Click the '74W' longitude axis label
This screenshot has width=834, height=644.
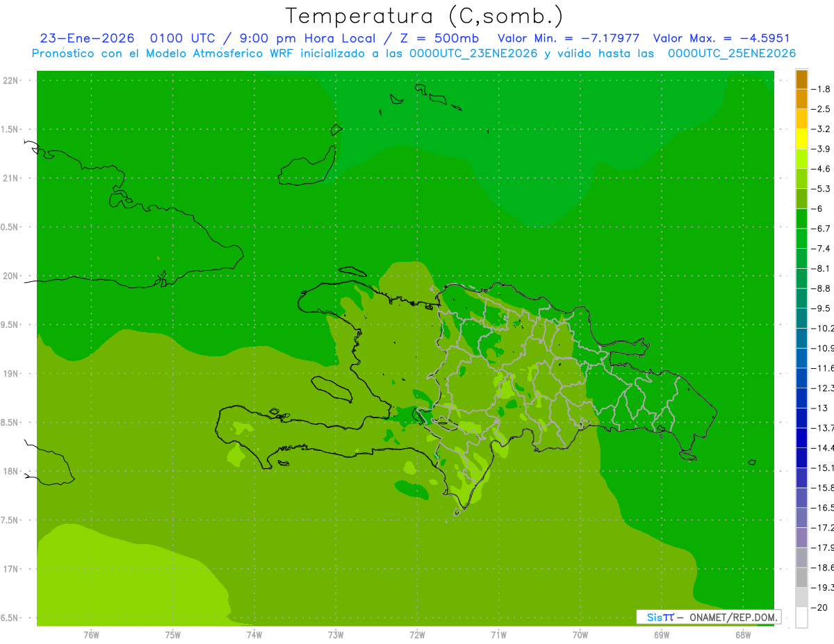pyautogui.click(x=254, y=634)
